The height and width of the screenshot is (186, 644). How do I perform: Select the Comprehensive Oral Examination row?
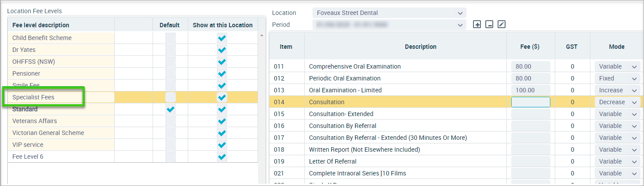click(x=456, y=66)
